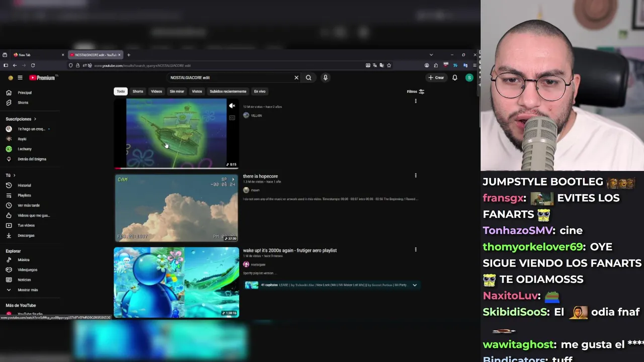Image resolution: width=644 pixels, height=362 pixels.
Task: Expand the 41 capítulos chapter list
Action: coord(415,285)
